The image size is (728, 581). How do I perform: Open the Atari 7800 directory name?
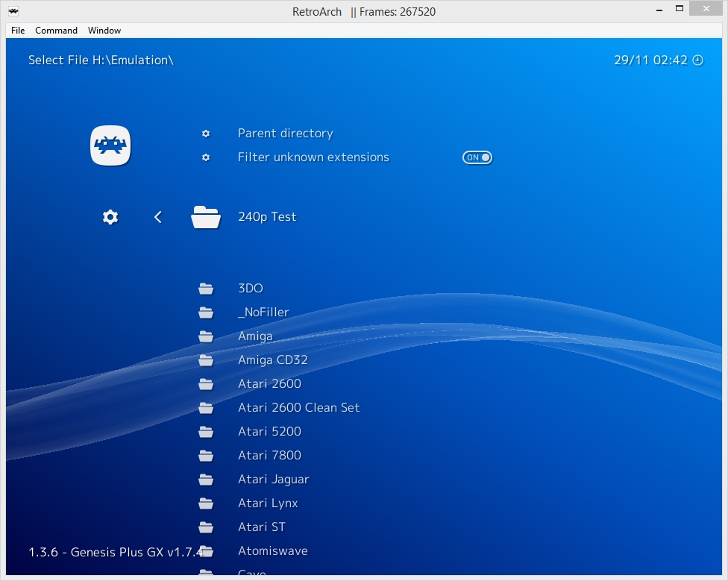coord(270,455)
